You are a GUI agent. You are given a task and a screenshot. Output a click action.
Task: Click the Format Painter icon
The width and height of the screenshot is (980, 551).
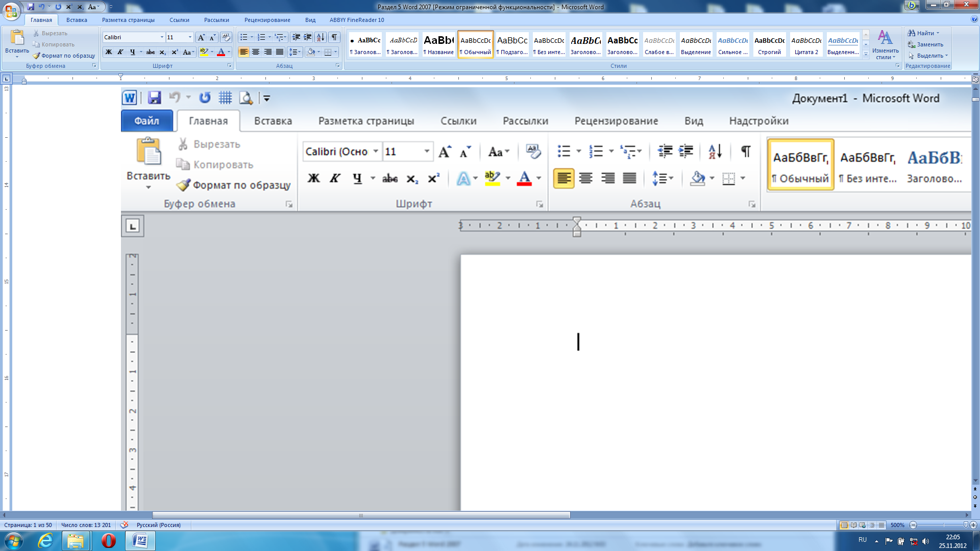(x=182, y=184)
